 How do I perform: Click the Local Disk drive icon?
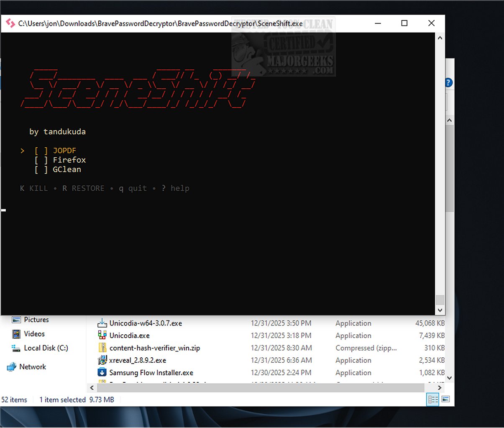click(x=16, y=348)
